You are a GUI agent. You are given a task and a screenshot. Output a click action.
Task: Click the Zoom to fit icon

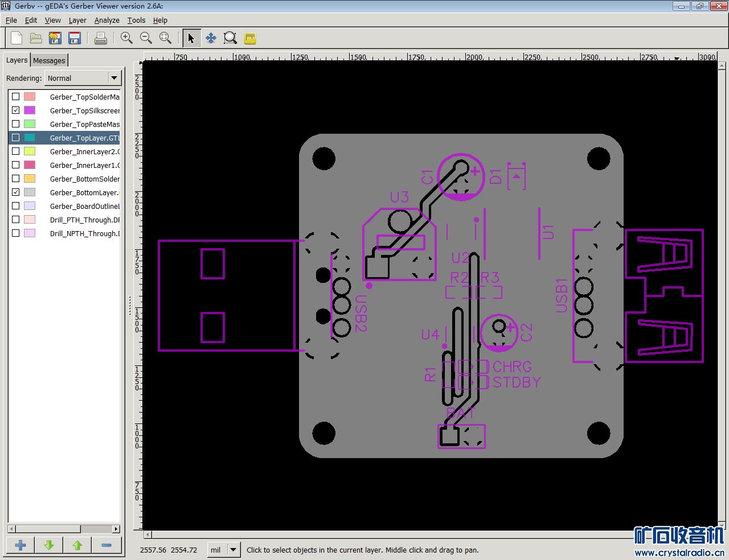point(165,38)
